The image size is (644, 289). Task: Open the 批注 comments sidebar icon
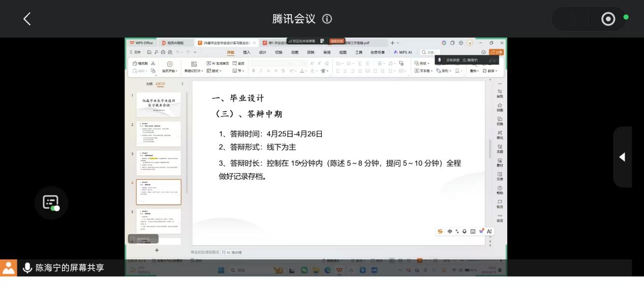500,204
